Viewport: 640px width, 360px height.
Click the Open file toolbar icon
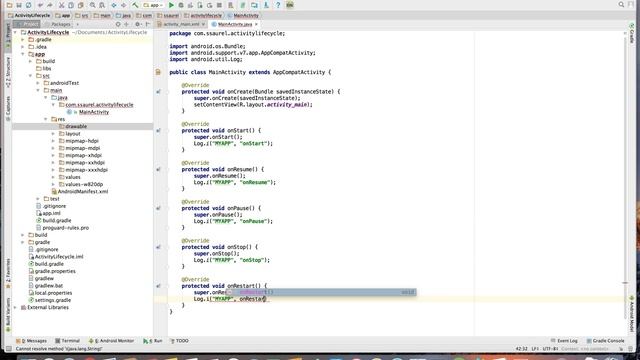pyautogui.click(x=9, y=5)
